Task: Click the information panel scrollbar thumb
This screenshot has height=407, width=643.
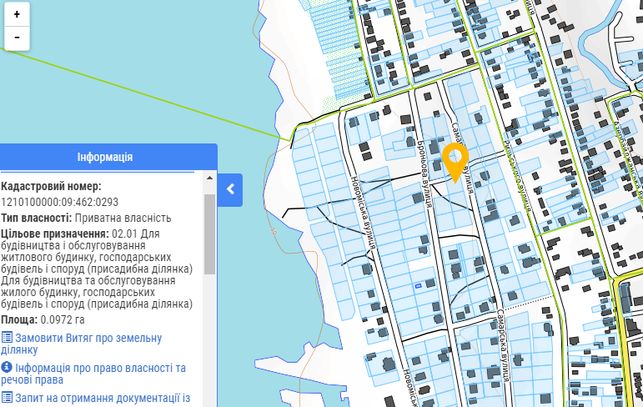Action: [x=210, y=234]
